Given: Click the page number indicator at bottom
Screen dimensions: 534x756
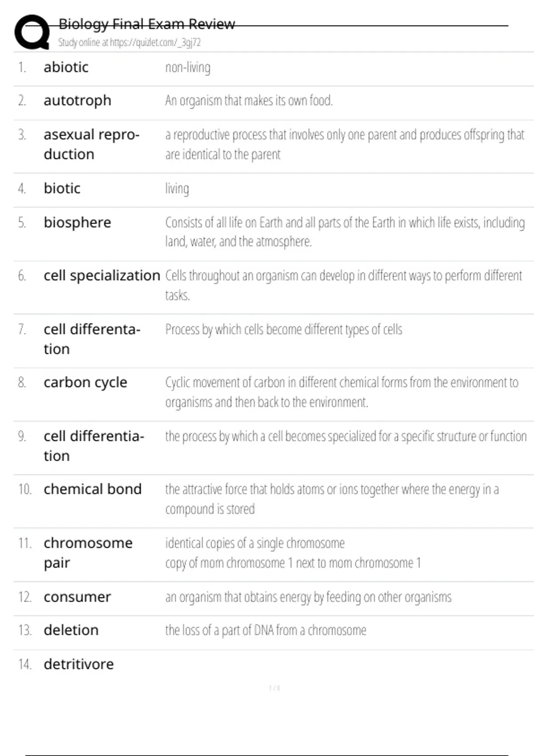Looking at the screenshot, I should pyautogui.click(x=275, y=688).
